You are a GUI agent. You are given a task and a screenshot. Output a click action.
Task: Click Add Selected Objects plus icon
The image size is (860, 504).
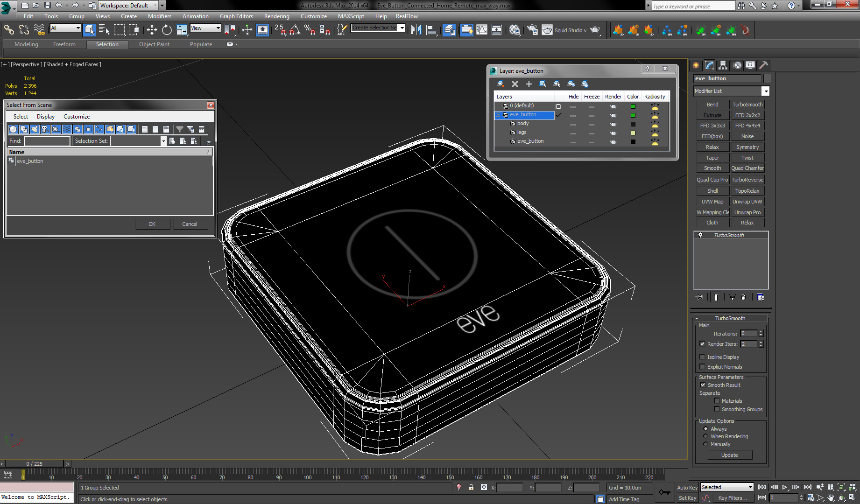(529, 84)
